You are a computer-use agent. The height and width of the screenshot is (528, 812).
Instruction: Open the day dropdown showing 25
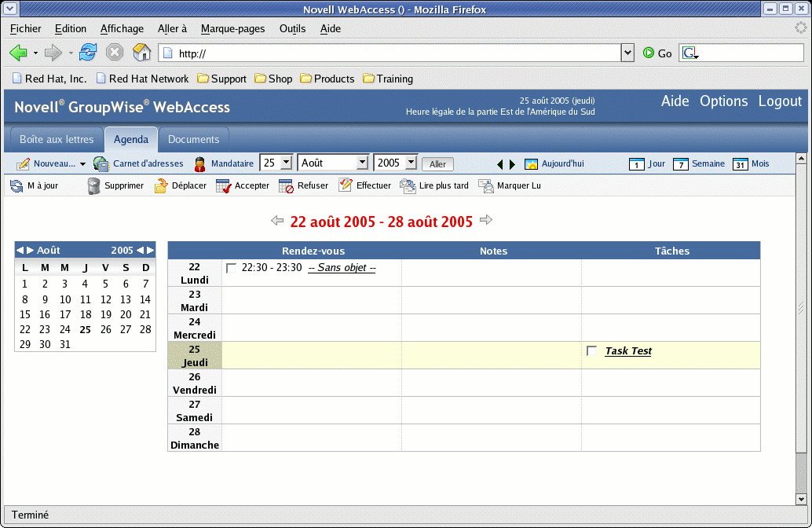(285, 163)
